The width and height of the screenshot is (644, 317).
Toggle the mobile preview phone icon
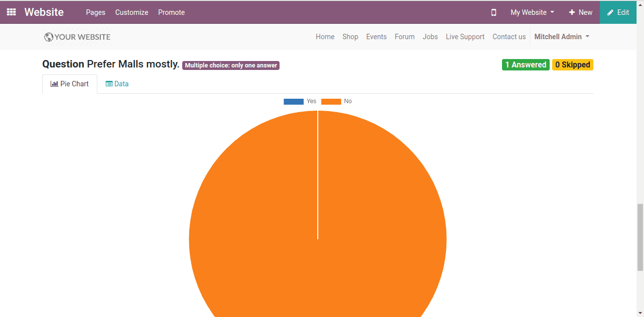[494, 12]
